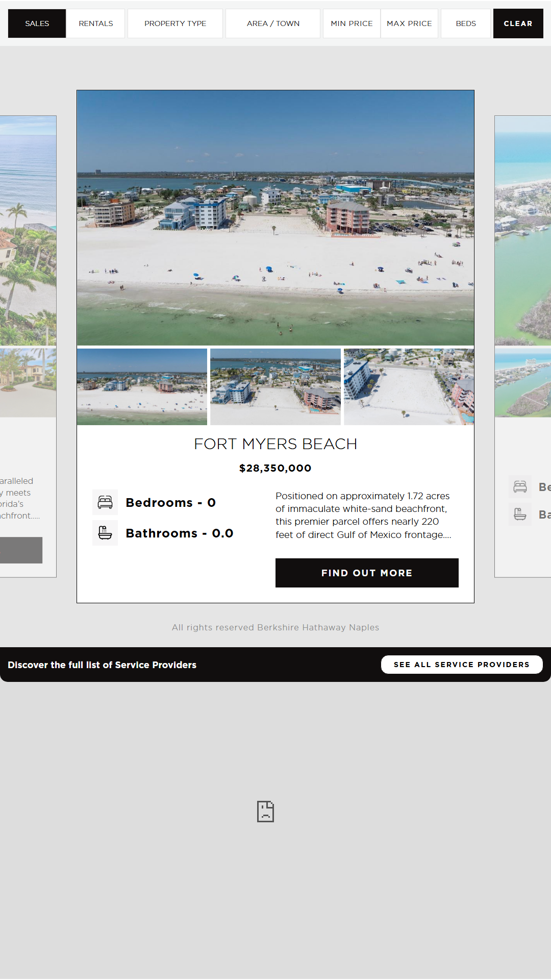Screen dimensions: 551x980
Task: Expand the Area / Town filter
Action: tap(273, 23)
